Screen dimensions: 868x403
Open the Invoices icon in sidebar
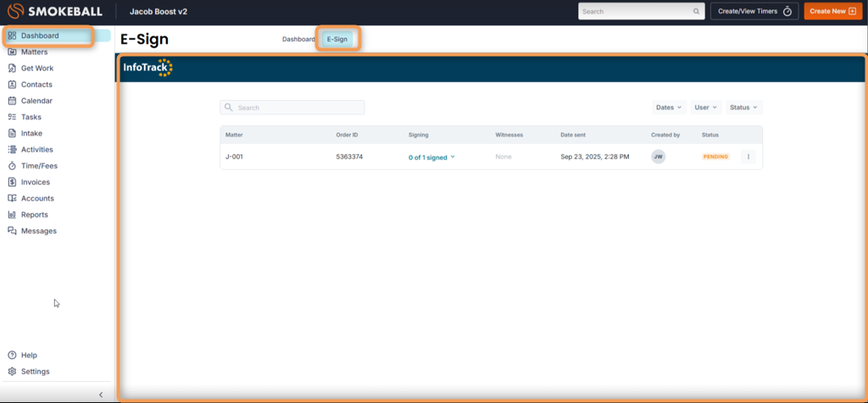(12, 182)
